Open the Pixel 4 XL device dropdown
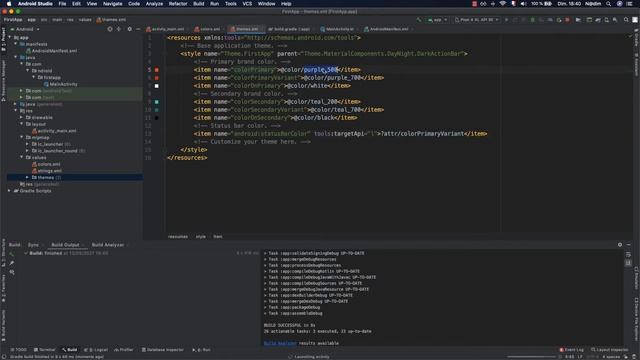This screenshot has height=360, width=640. (x=477, y=20)
